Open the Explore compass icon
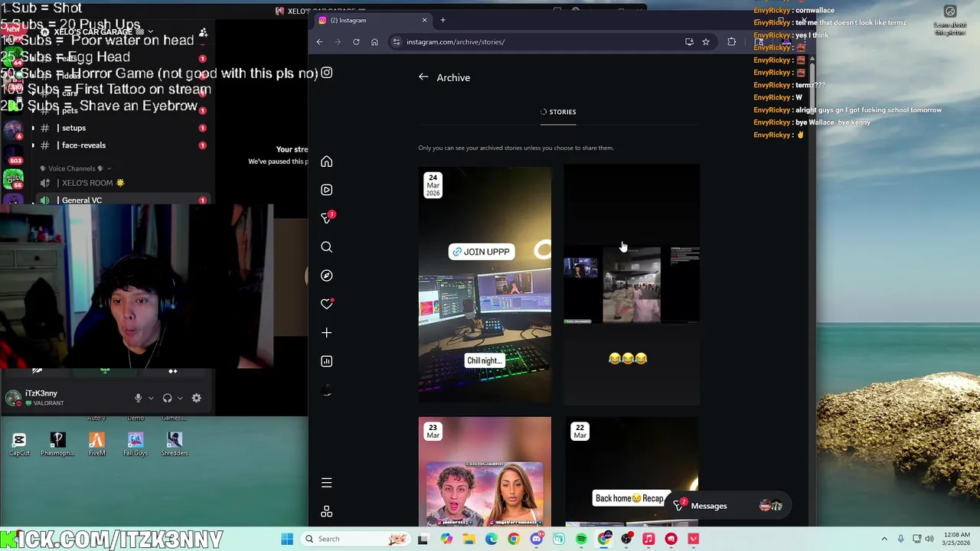 pyautogui.click(x=326, y=275)
